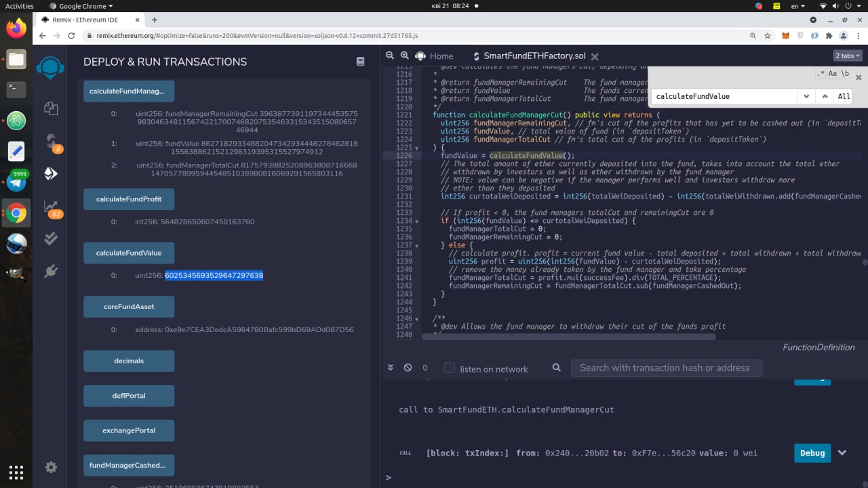Screen dimensions: 868x488
Task: Open the Plugin manager plug icon
Action: 51,272
